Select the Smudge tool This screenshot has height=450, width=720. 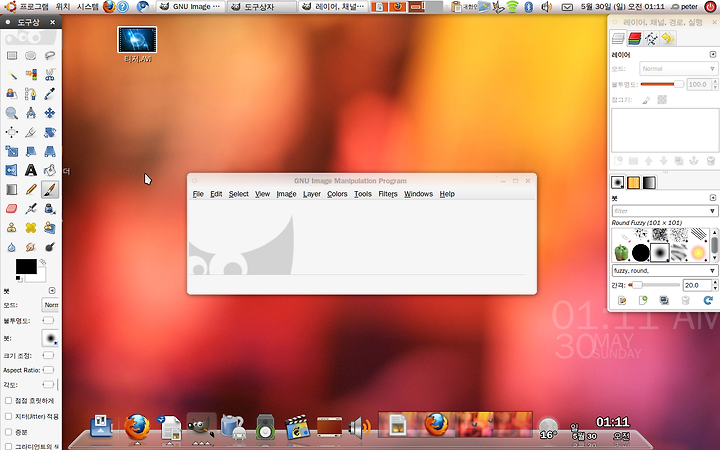pos(31,247)
